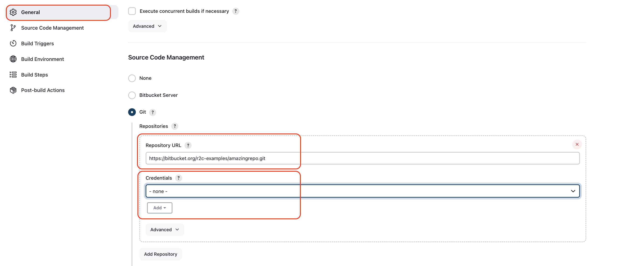Screen dimensions: 644x266
Task: Select the General settings gear icon
Action: click(x=13, y=12)
